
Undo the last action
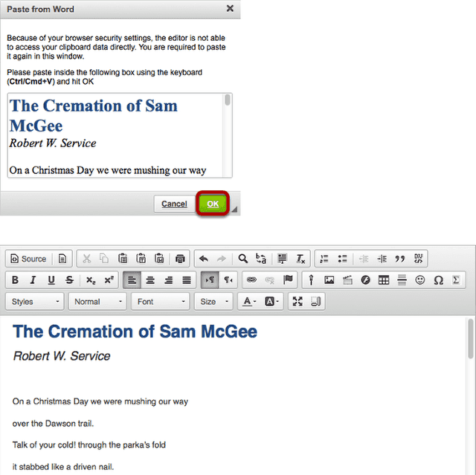point(203,259)
